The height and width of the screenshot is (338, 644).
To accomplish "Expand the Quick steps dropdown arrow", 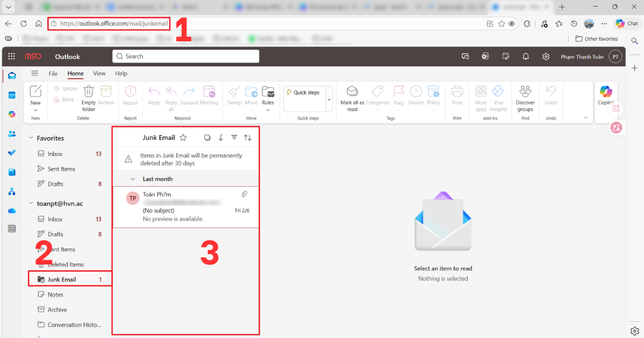I will 329,100.
